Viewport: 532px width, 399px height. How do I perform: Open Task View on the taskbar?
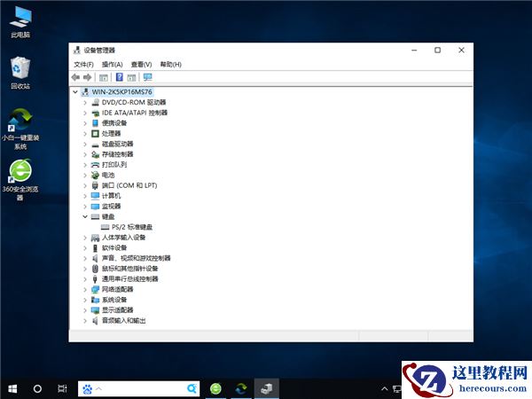coord(62,389)
